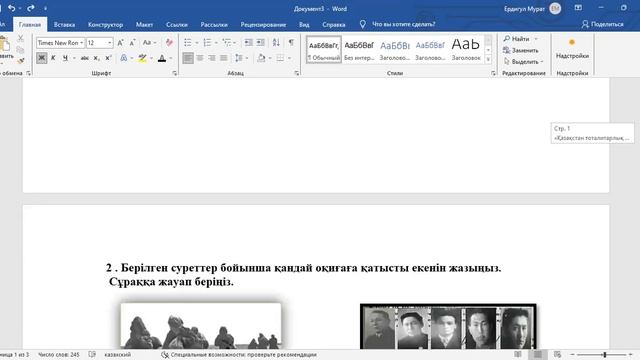Click the Поделиться button
The width and height of the screenshot is (640, 360).
point(602,24)
